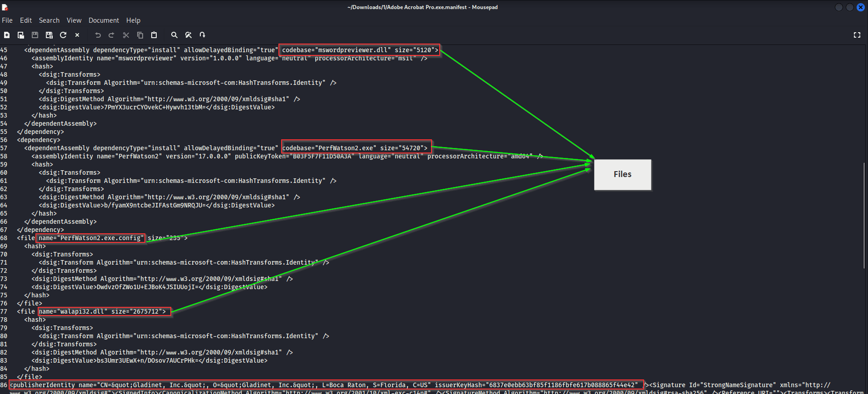Click the closing </dsig:Transforms> tag on line 62
This screenshot has width=868, height=394.
pyautogui.click(x=71, y=189)
